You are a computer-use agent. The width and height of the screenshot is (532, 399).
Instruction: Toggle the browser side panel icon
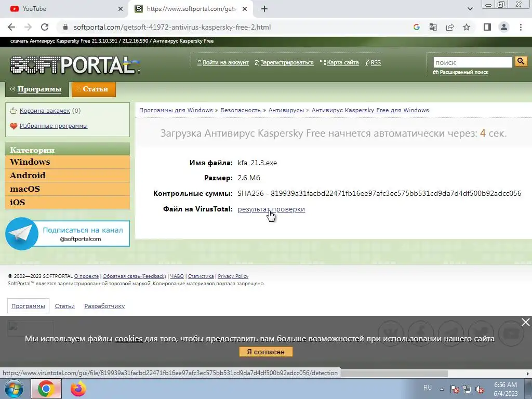[487, 27]
